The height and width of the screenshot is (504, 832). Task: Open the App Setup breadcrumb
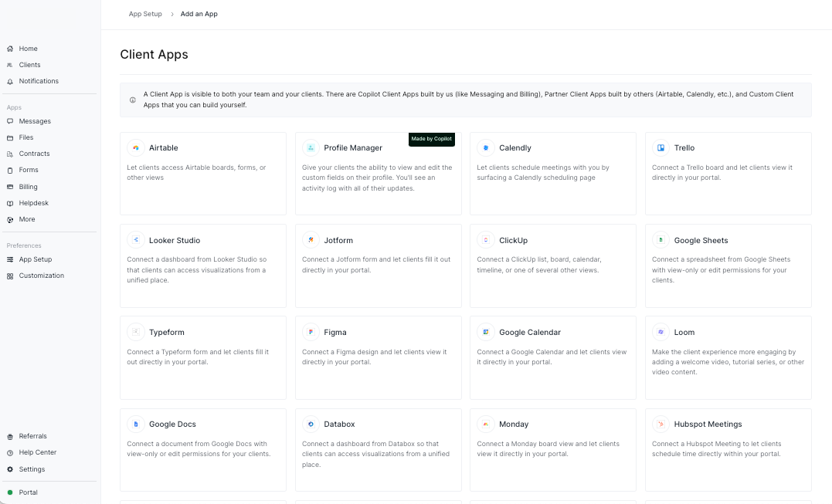pyautogui.click(x=144, y=13)
